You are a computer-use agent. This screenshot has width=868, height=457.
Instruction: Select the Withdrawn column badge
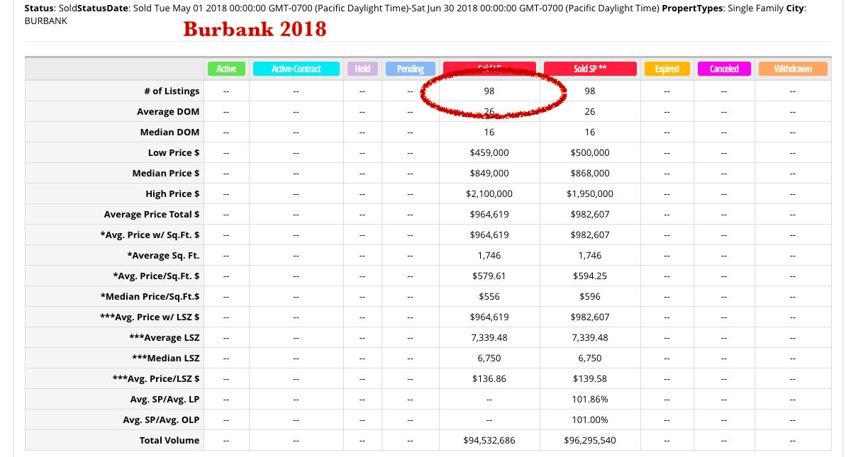(x=793, y=69)
